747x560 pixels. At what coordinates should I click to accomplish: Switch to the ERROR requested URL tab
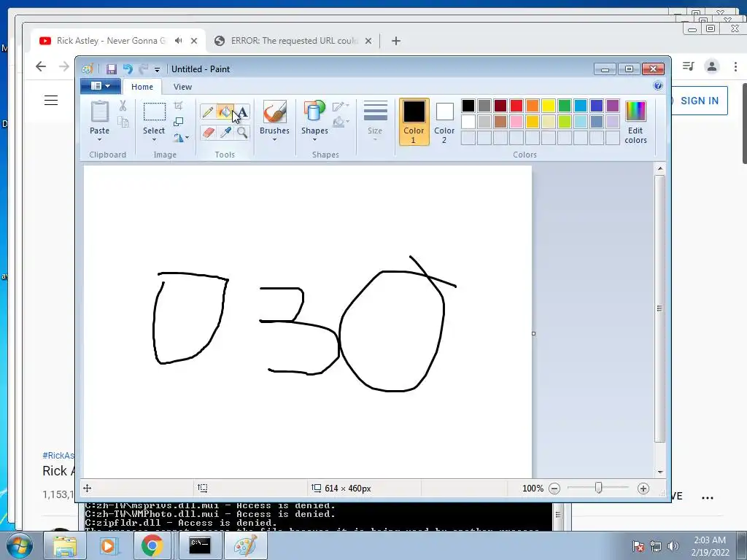[x=295, y=41]
